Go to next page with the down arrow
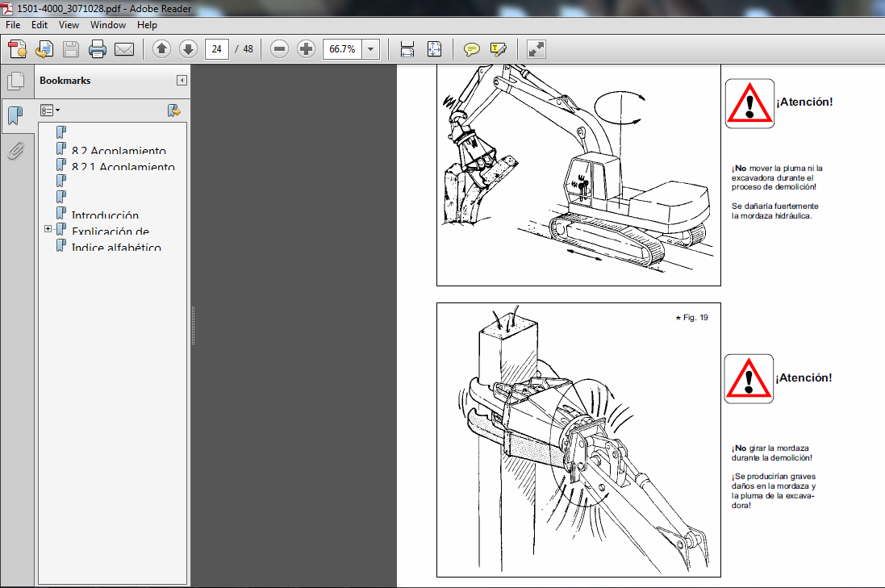The image size is (885, 588). click(x=188, y=49)
